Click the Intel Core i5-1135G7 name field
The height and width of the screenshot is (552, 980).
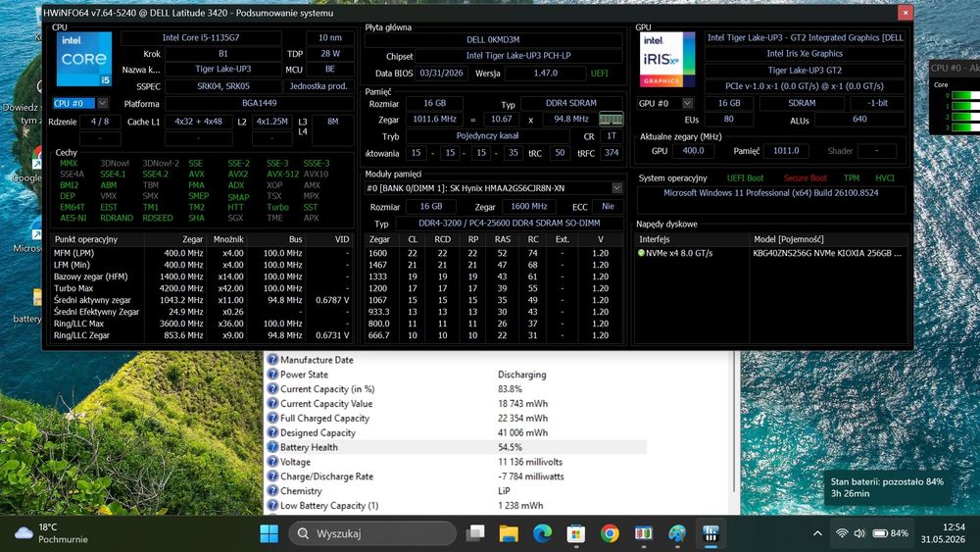coord(201,37)
